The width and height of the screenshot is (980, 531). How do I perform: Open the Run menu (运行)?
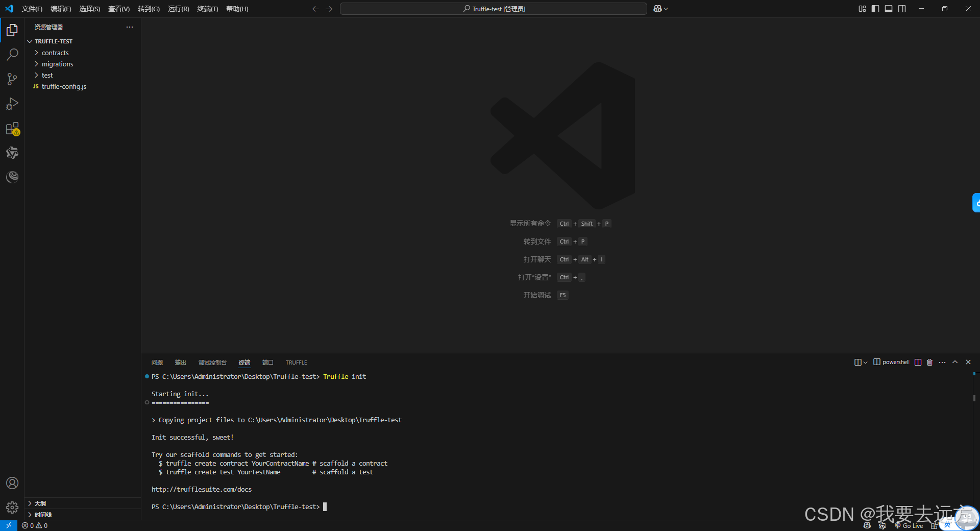pos(178,9)
